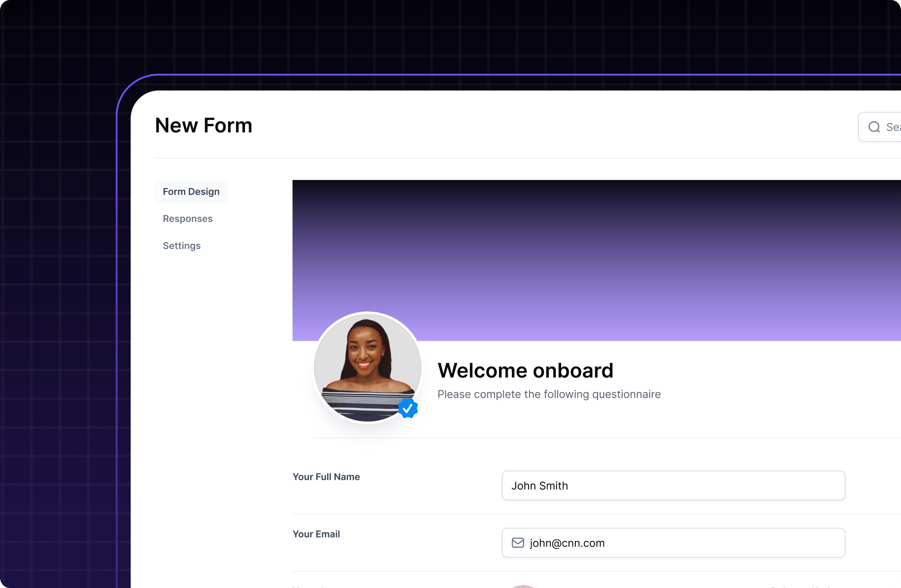The width and height of the screenshot is (901, 588).
Task: Switch to the Responses tab
Action: tap(187, 219)
